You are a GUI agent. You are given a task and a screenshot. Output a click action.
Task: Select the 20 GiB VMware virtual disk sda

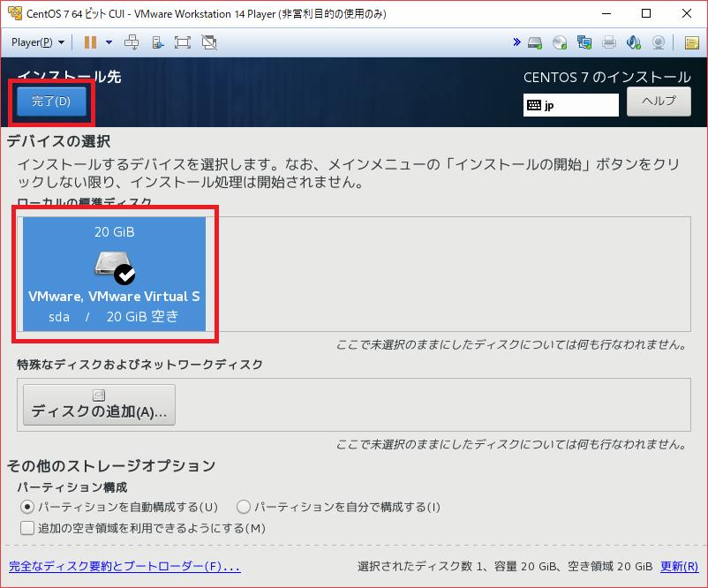pyautogui.click(x=114, y=274)
